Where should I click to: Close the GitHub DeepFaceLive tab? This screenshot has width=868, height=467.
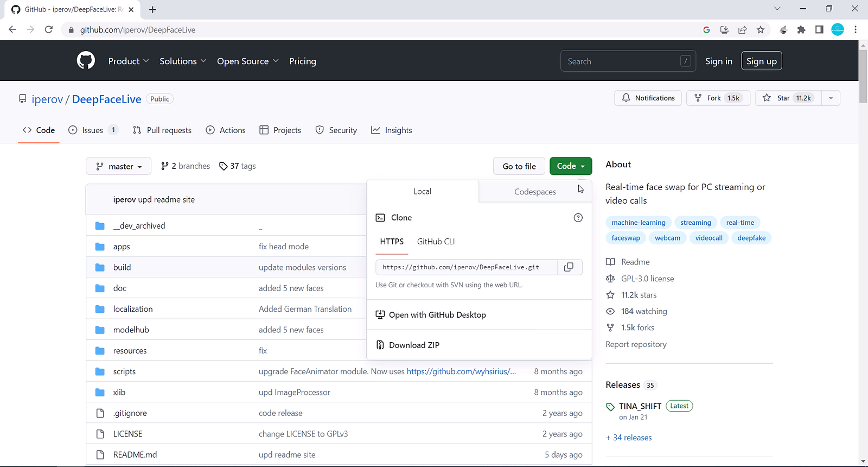131,9
